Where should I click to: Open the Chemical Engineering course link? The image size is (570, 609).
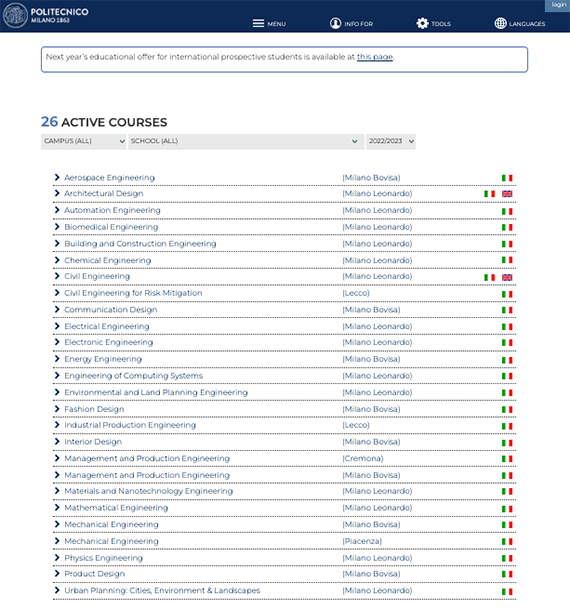tap(108, 261)
